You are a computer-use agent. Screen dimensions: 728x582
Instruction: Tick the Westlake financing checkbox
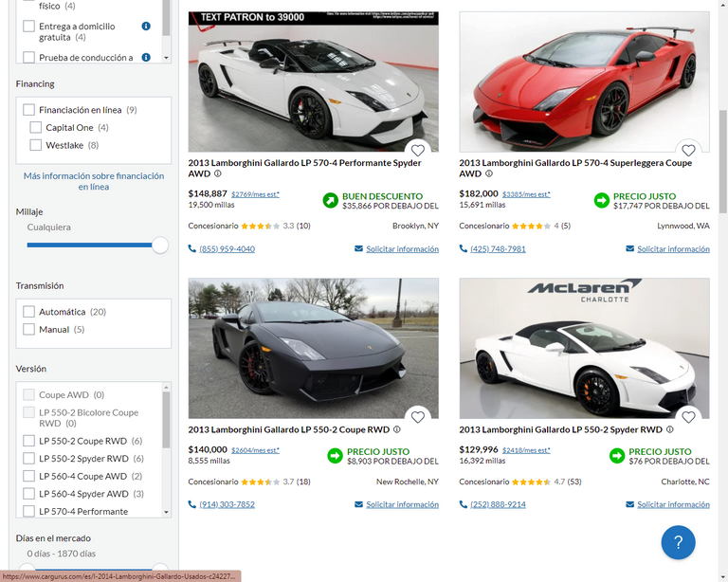(36, 145)
